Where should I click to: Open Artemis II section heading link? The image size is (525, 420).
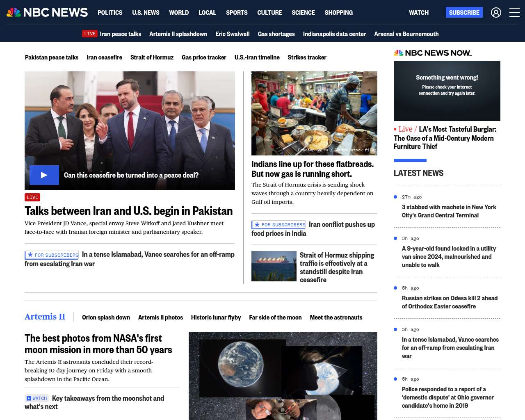coord(45,317)
